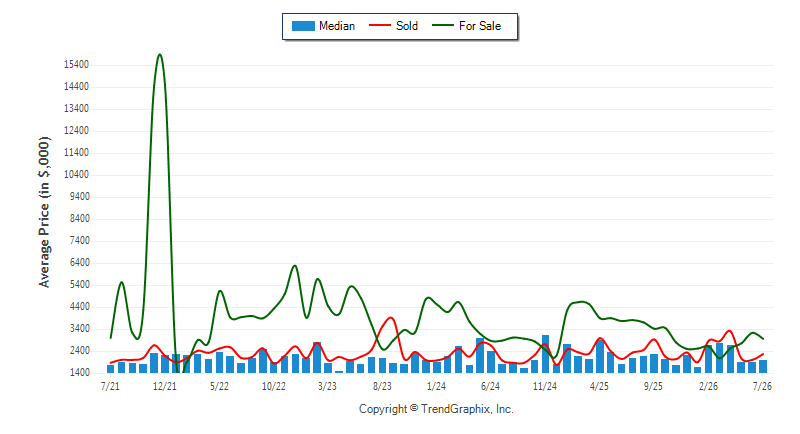Click the Average Price axis title
Viewport: 800px width, 434px height.
point(45,212)
